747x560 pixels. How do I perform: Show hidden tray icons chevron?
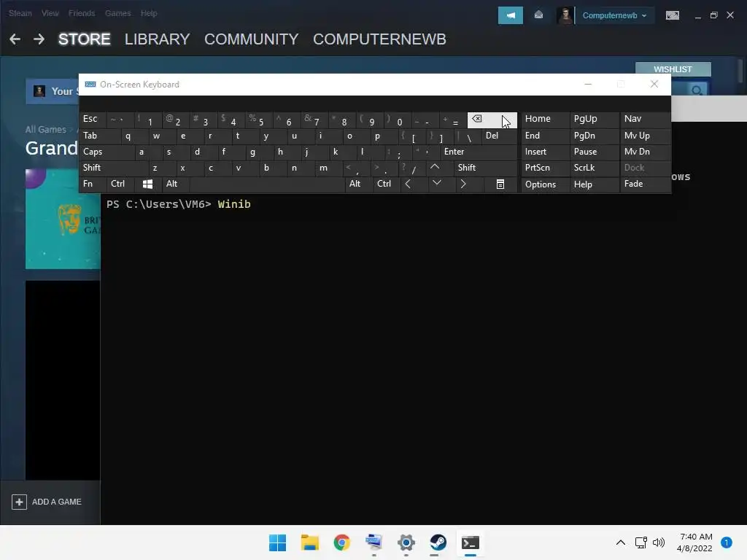pos(620,542)
